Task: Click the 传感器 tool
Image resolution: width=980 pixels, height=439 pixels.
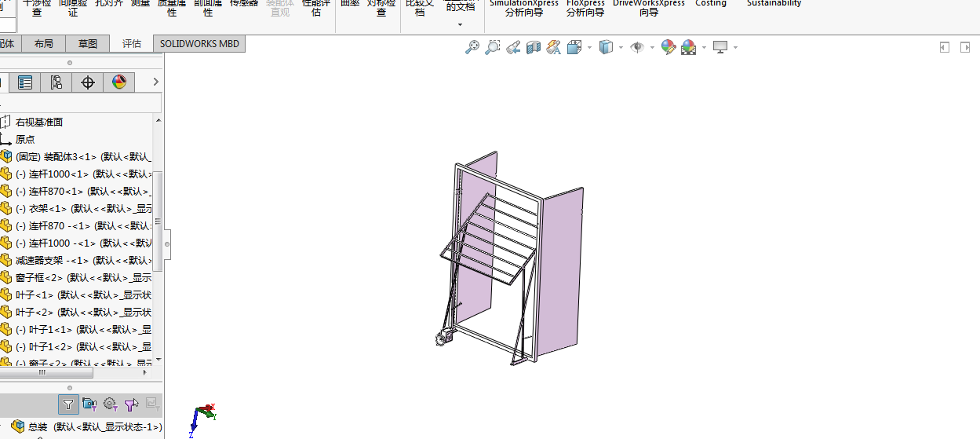Action: click(x=244, y=3)
